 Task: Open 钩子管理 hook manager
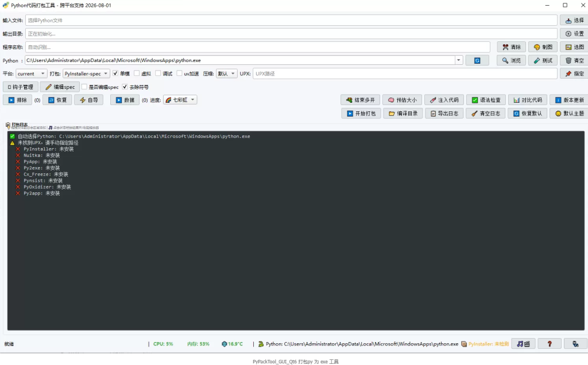[20, 87]
